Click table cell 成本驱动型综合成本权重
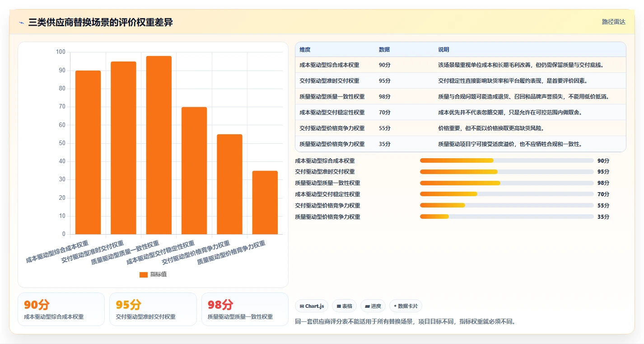This screenshot has width=644, height=344. tap(329, 65)
